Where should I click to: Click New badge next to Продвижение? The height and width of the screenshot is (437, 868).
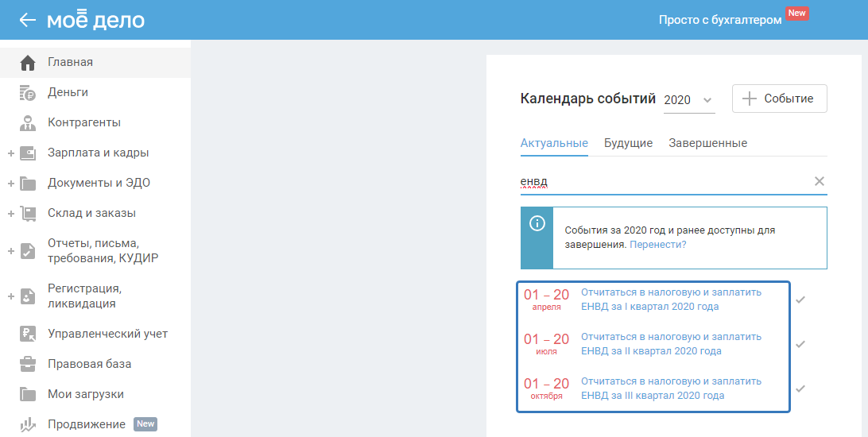(x=145, y=424)
